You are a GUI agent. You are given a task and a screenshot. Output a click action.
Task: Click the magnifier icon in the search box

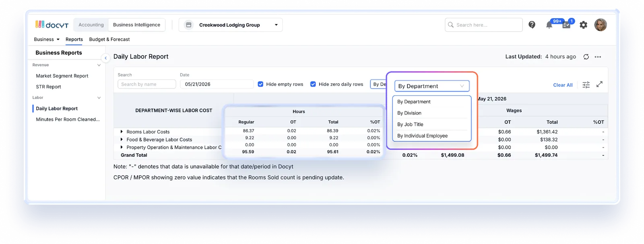451,25
